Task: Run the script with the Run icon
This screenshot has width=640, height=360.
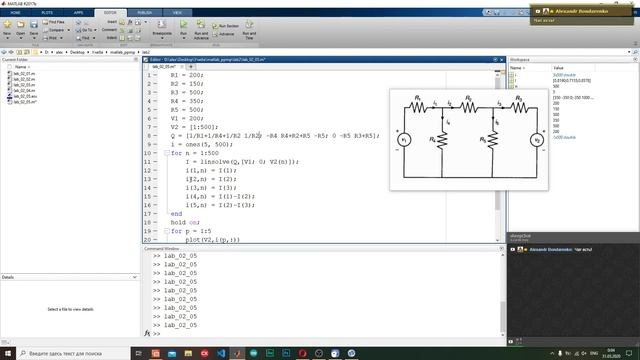Action: tap(184, 24)
